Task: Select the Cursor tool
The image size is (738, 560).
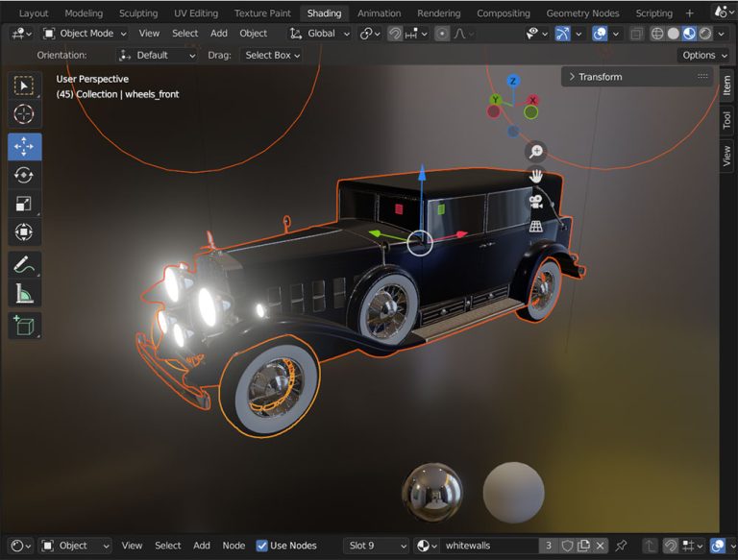Action: pos(24,114)
